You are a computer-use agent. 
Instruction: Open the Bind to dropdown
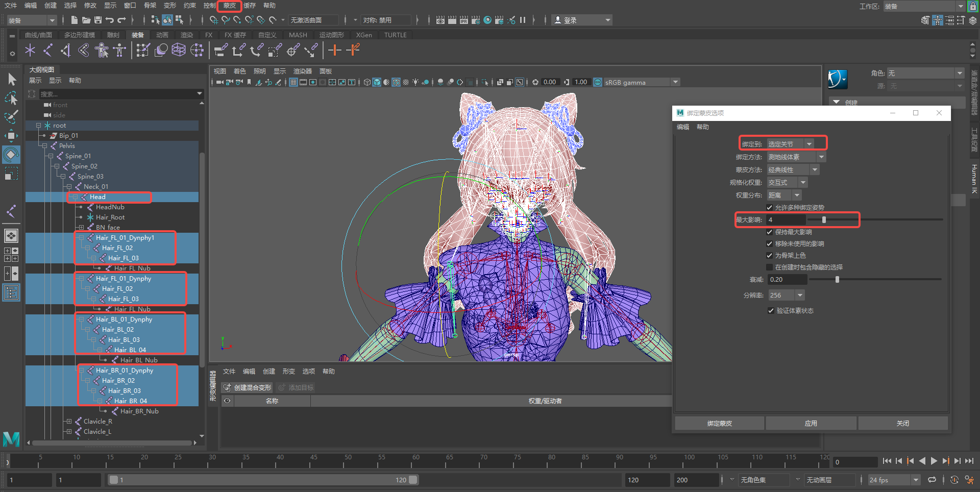point(791,144)
